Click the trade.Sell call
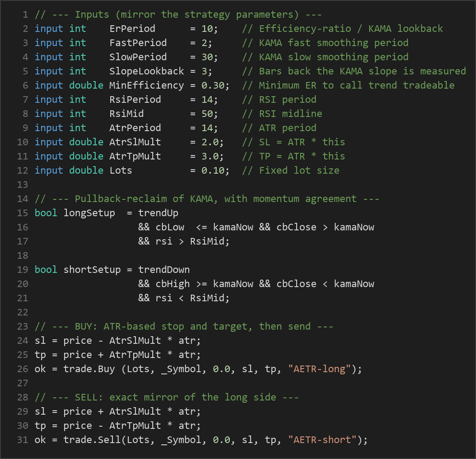476x459 pixels. tap(92, 440)
